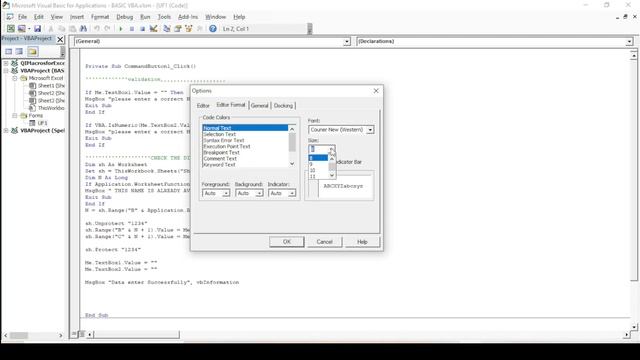Select Comment Text in Code Colors

pyautogui.click(x=245, y=158)
